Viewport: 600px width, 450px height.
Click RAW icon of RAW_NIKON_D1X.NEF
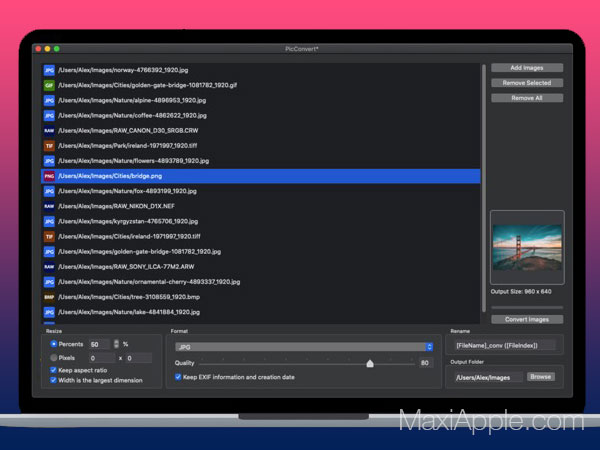pos(49,206)
